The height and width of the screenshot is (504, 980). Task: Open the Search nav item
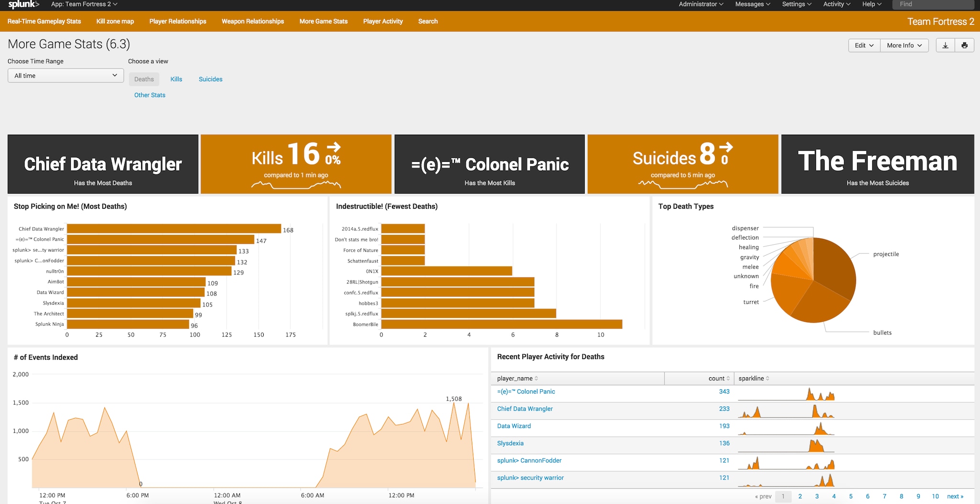coord(428,22)
